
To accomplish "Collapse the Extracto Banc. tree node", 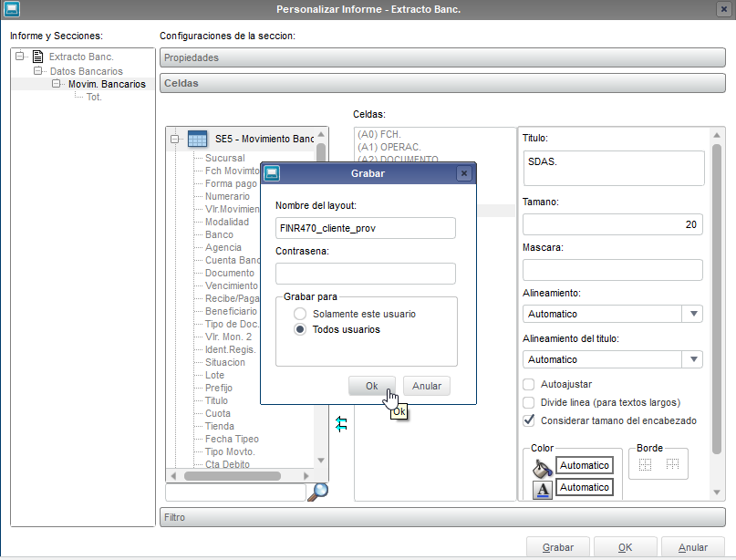I will pos(19,57).
